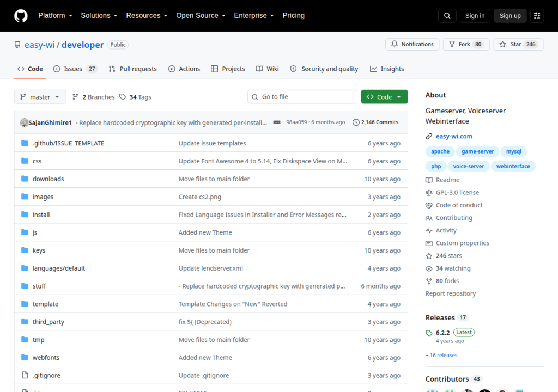Switch to the Issues tab
Screen dimensions: 558x392
[x=75, y=69]
